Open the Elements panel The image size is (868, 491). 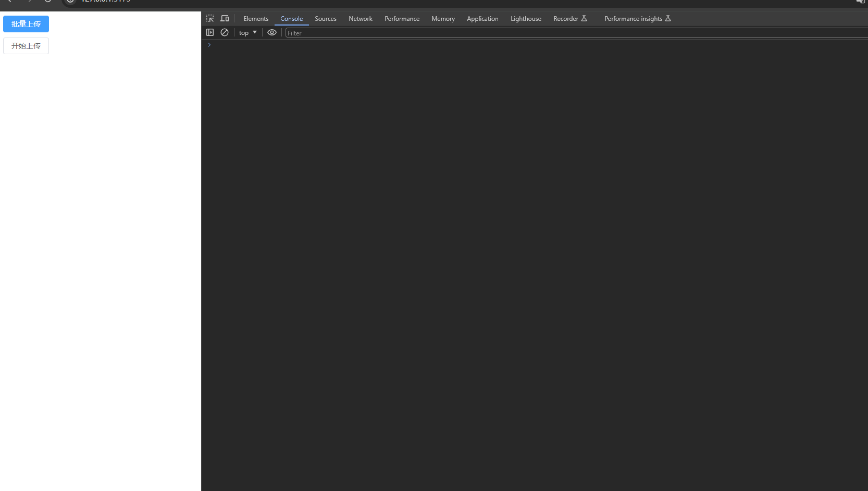[256, 18]
